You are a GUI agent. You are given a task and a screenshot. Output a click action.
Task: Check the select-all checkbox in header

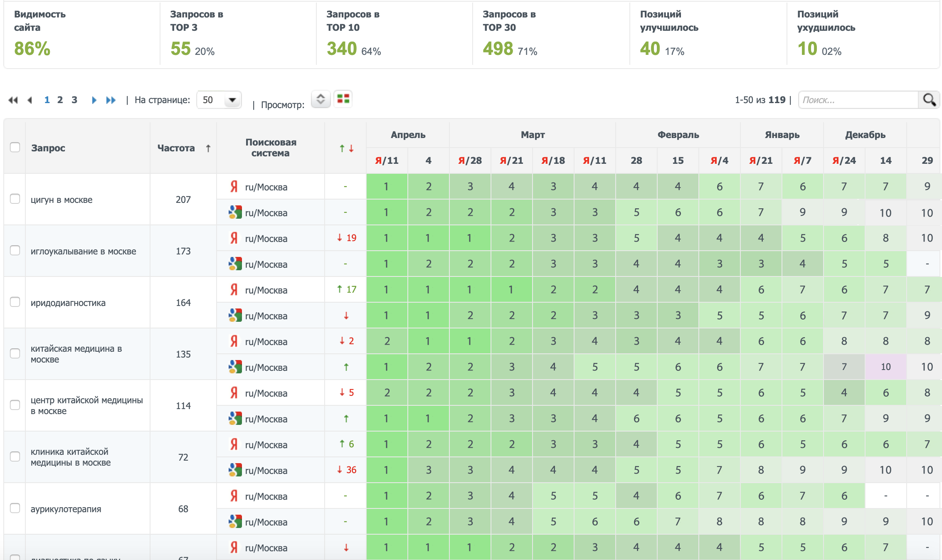15,147
